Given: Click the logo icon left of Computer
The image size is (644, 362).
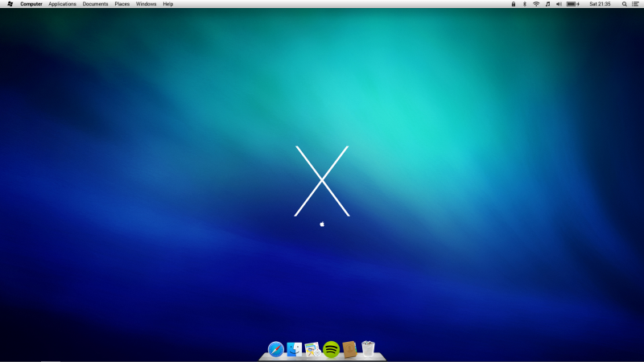Looking at the screenshot, I should click(10, 4).
